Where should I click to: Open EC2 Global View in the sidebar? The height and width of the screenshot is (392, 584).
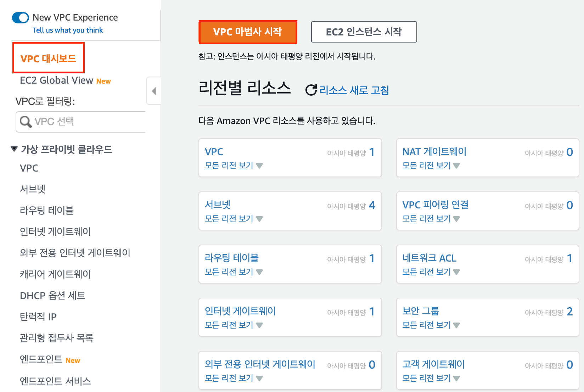point(56,80)
